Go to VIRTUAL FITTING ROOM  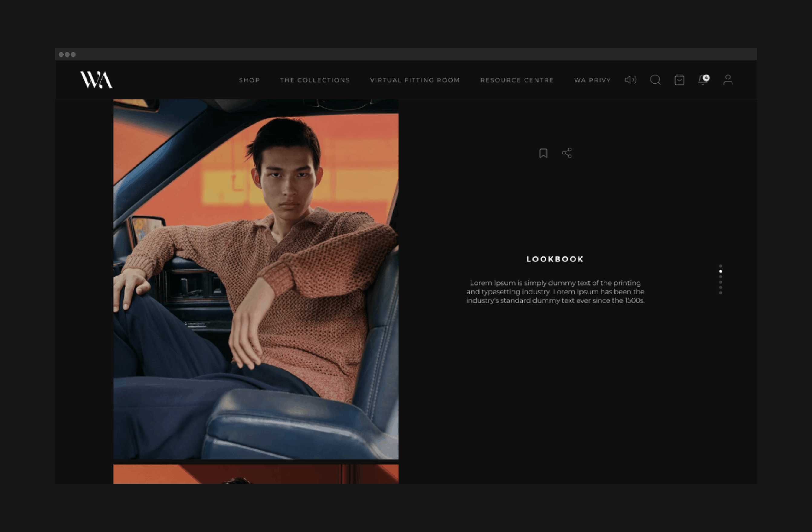pos(415,80)
